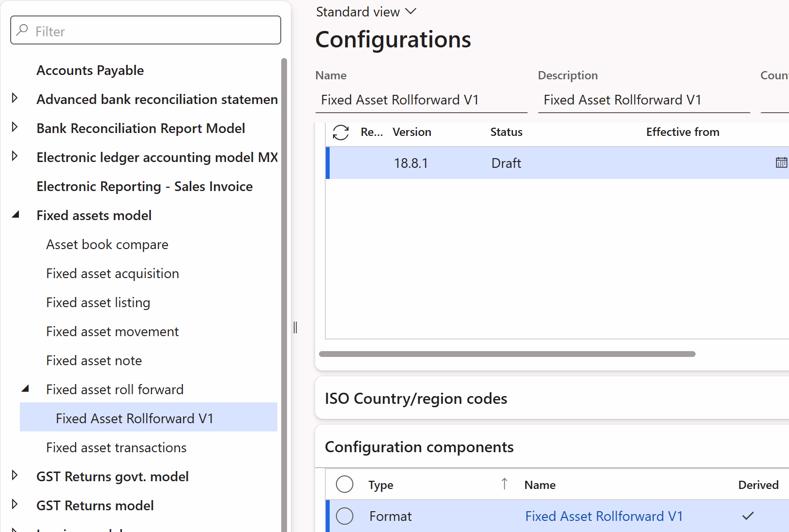Open the Fixed Asset Rollforward V1 link
The height and width of the screenshot is (532, 789).
604,516
